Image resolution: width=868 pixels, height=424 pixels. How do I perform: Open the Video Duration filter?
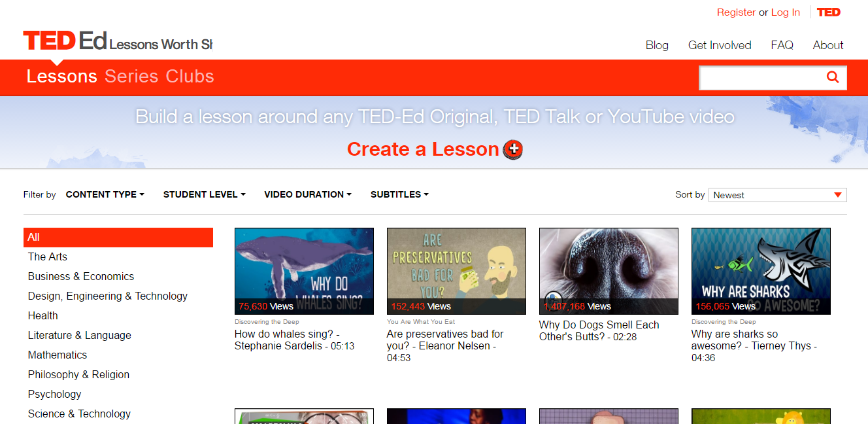(307, 194)
